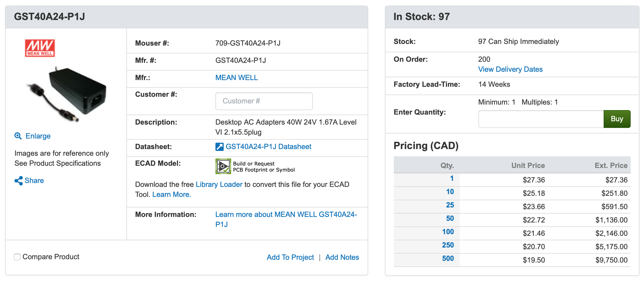Click the Pricing (CAD) heading
The image size is (644, 282).
click(426, 146)
